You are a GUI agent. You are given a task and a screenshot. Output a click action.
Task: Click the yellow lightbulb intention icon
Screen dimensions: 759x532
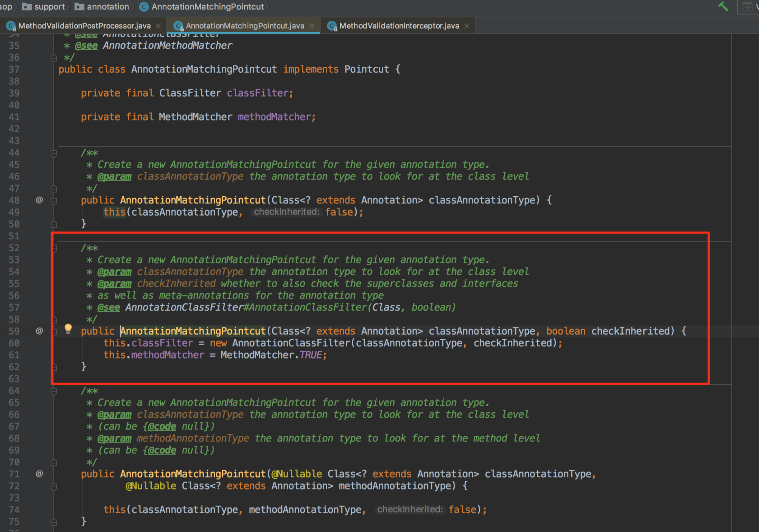(x=68, y=328)
